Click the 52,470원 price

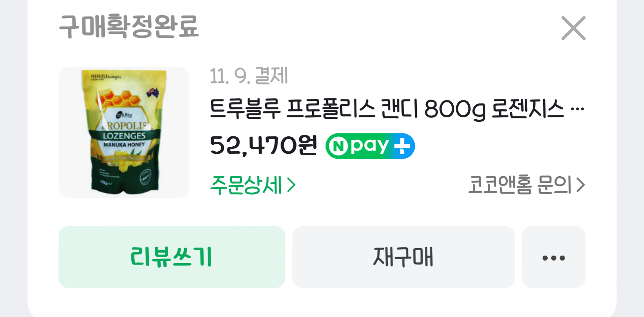click(x=264, y=146)
